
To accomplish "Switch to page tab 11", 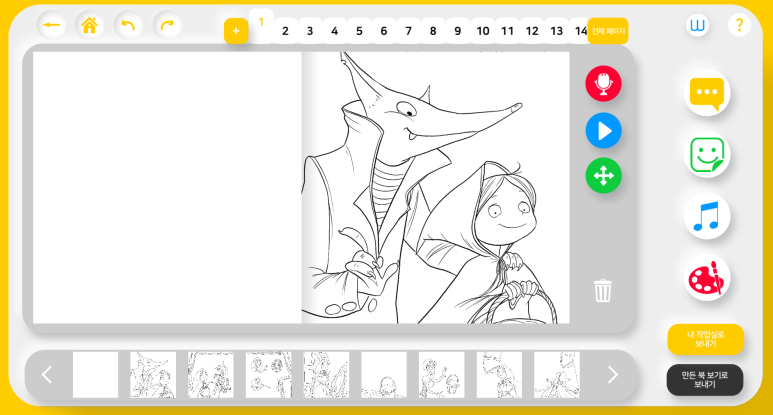I will (507, 31).
